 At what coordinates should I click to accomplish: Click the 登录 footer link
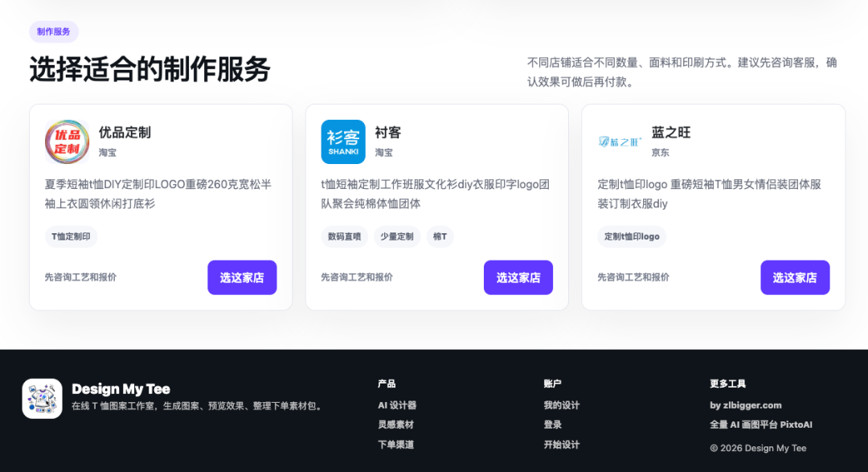point(552,425)
